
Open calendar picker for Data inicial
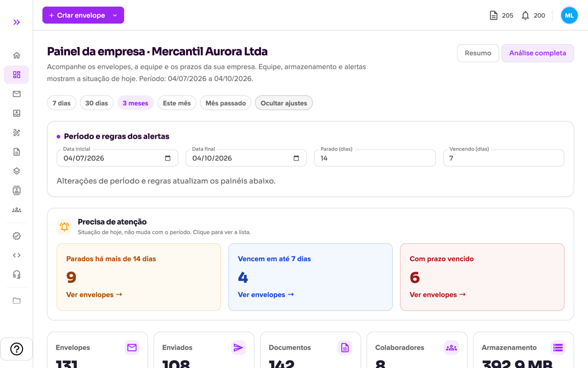(x=168, y=158)
